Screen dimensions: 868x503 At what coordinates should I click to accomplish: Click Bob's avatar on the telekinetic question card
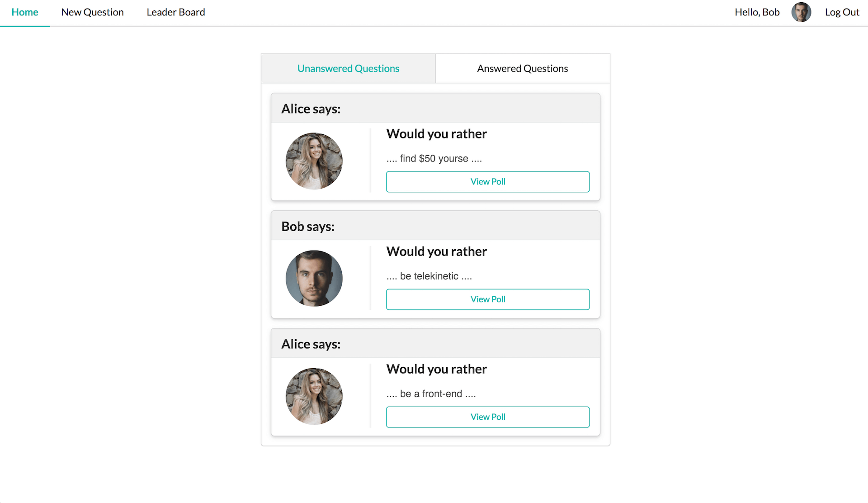click(x=314, y=278)
